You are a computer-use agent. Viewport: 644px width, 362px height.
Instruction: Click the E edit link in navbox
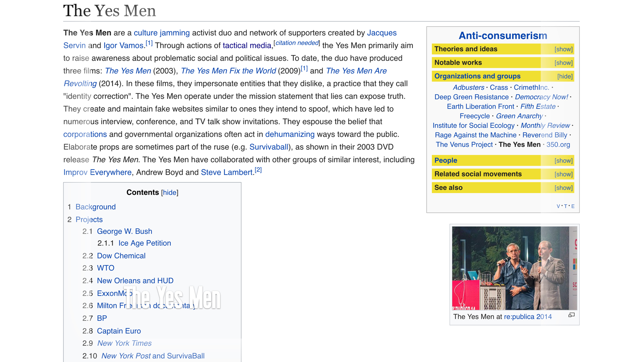pos(573,206)
